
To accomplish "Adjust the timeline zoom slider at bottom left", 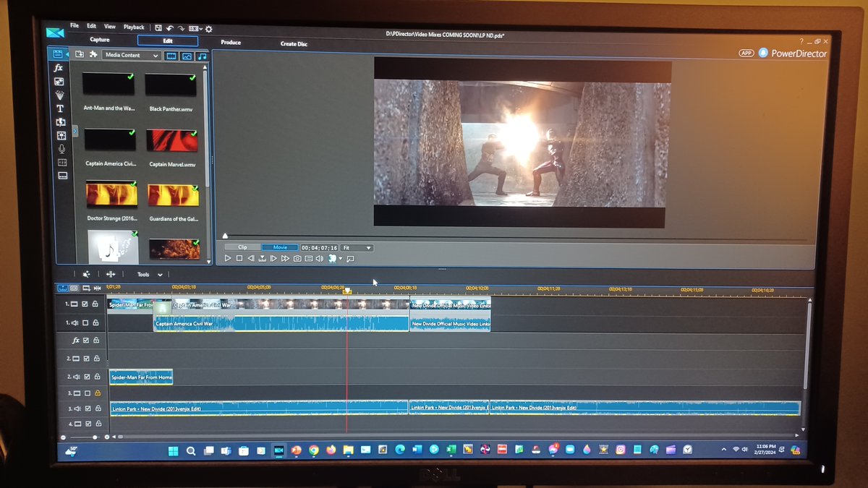I will click(x=94, y=437).
